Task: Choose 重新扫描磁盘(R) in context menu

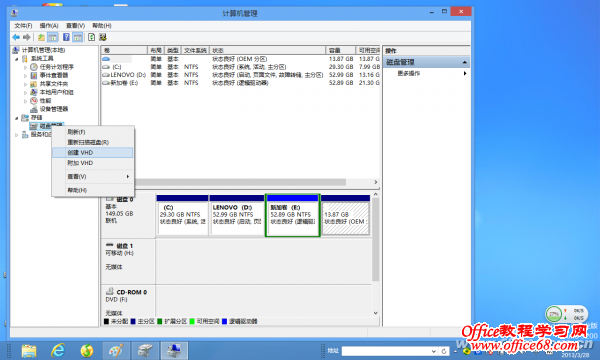Action: tap(93, 142)
